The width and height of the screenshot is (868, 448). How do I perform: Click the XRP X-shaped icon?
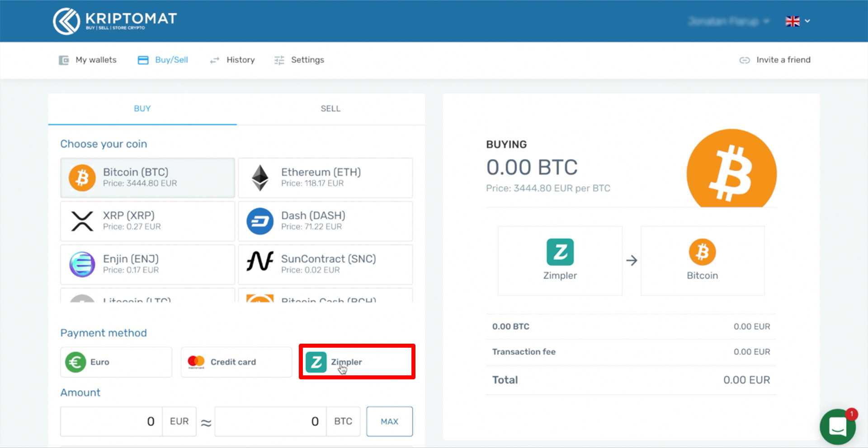[82, 221]
